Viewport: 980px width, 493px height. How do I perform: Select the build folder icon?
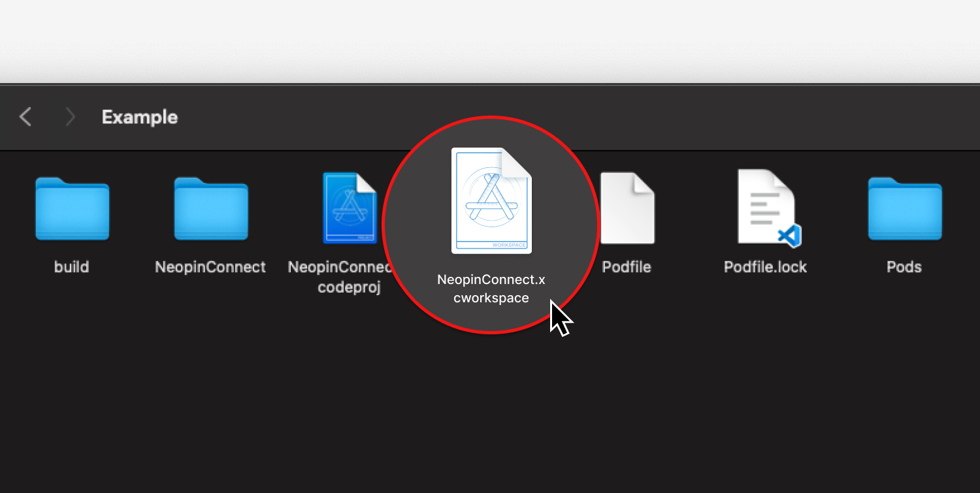[72, 209]
